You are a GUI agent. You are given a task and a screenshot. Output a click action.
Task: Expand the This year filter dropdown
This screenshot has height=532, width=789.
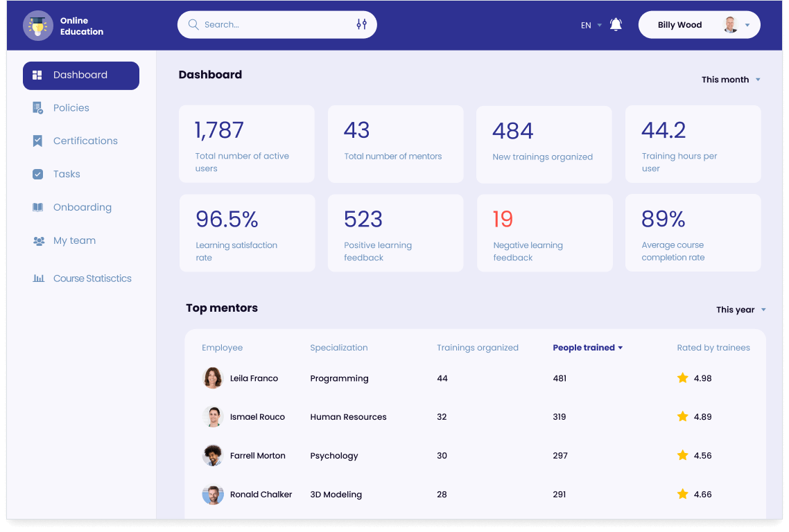tap(740, 310)
